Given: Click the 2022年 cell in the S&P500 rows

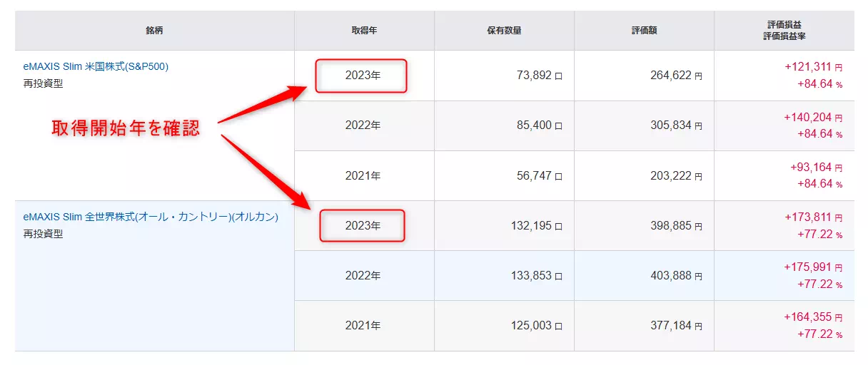Looking at the screenshot, I should point(363,125).
